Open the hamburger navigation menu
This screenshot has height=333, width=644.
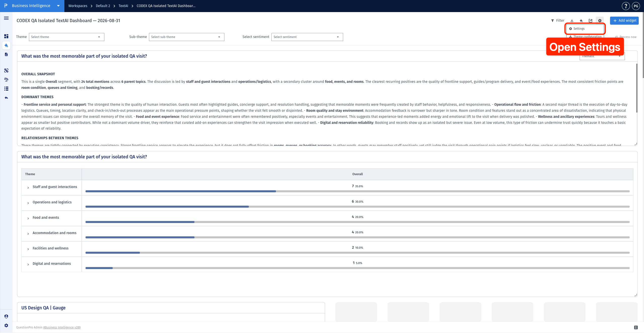(6, 18)
